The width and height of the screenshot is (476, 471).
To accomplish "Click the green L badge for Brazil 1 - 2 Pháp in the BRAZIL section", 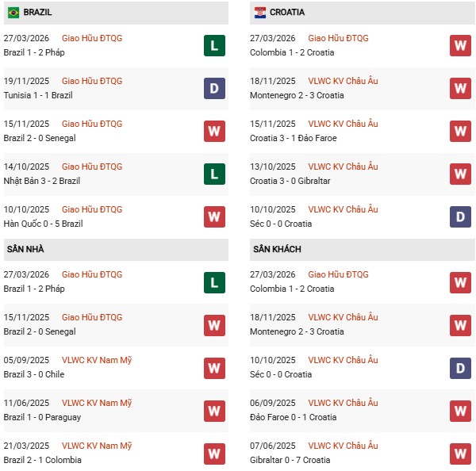I will point(214,45).
